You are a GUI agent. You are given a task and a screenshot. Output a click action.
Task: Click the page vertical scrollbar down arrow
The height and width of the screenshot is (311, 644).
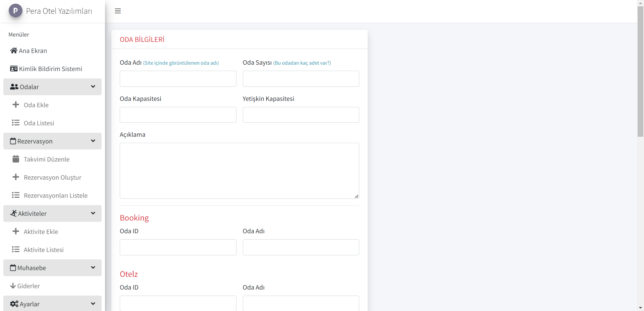tap(640, 308)
